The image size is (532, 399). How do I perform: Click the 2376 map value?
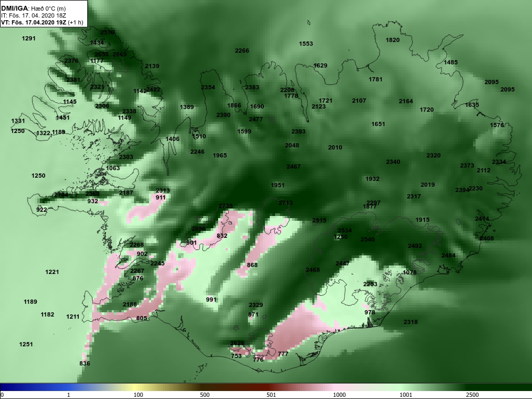pos(71,61)
